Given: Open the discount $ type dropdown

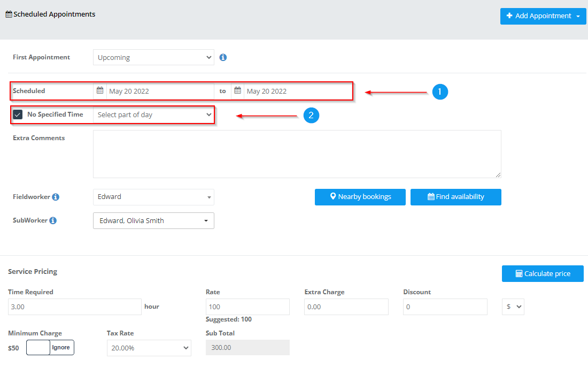Looking at the screenshot, I should pos(513,307).
